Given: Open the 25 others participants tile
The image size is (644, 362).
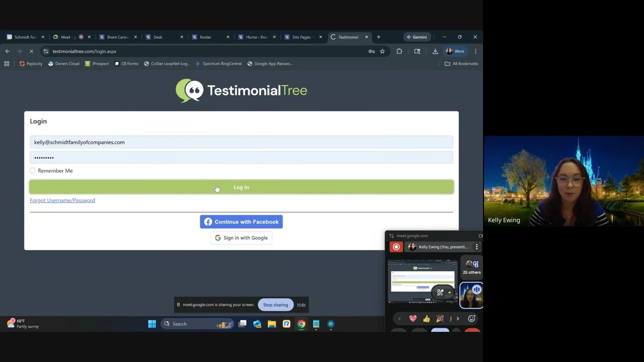Looking at the screenshot, I should pyautogui.click(x=471, y=268).
